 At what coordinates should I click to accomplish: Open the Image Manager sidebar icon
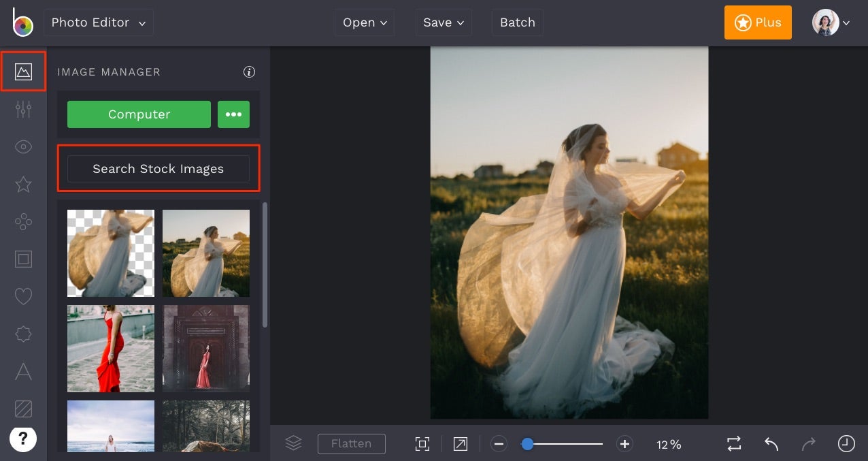(23, 71)
